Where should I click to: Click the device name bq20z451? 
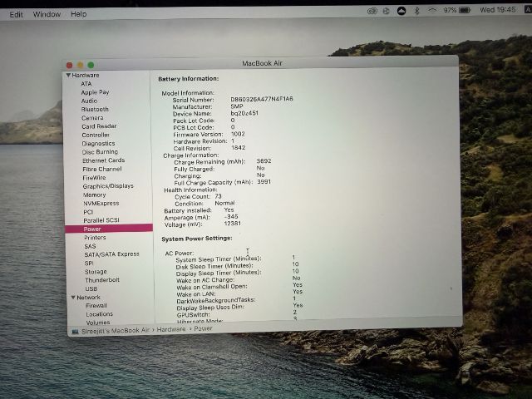pyautogui.click(x=244, y=113)
